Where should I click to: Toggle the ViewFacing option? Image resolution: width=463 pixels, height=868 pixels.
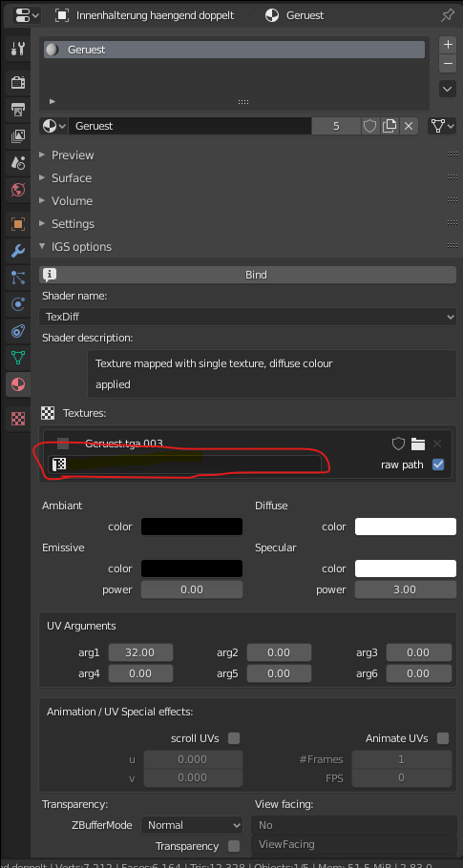click(x=354, y=845)
